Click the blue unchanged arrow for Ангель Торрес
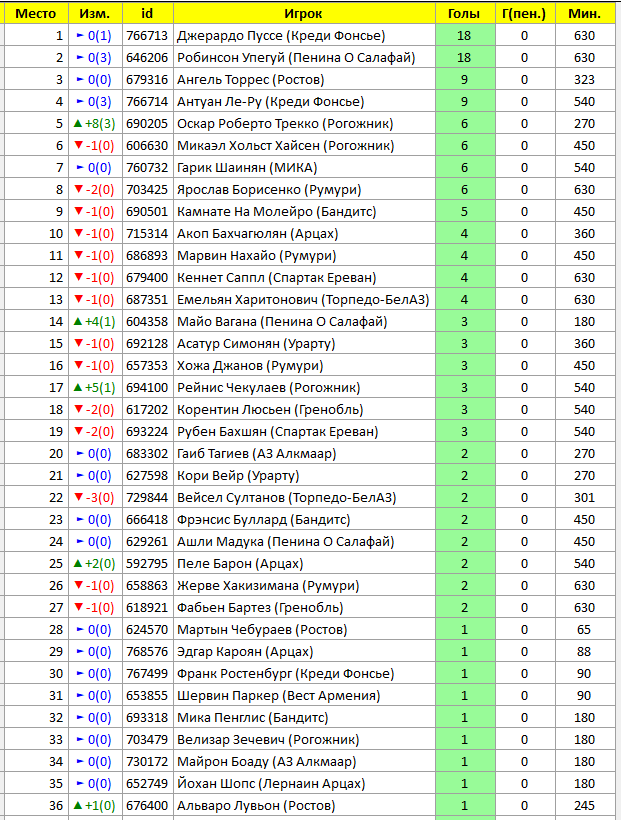 tap(80, 79)
